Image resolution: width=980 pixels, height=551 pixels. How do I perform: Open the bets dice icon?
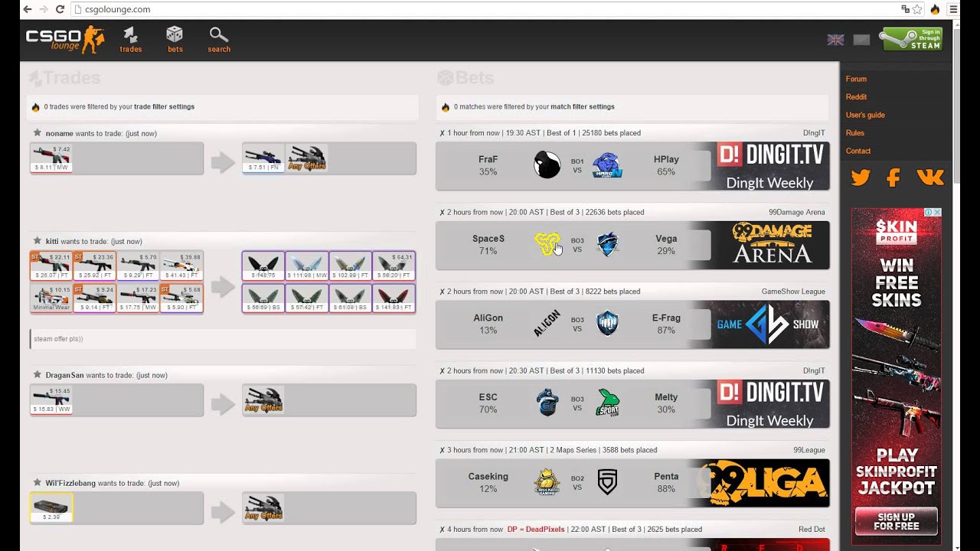[175, 39]
